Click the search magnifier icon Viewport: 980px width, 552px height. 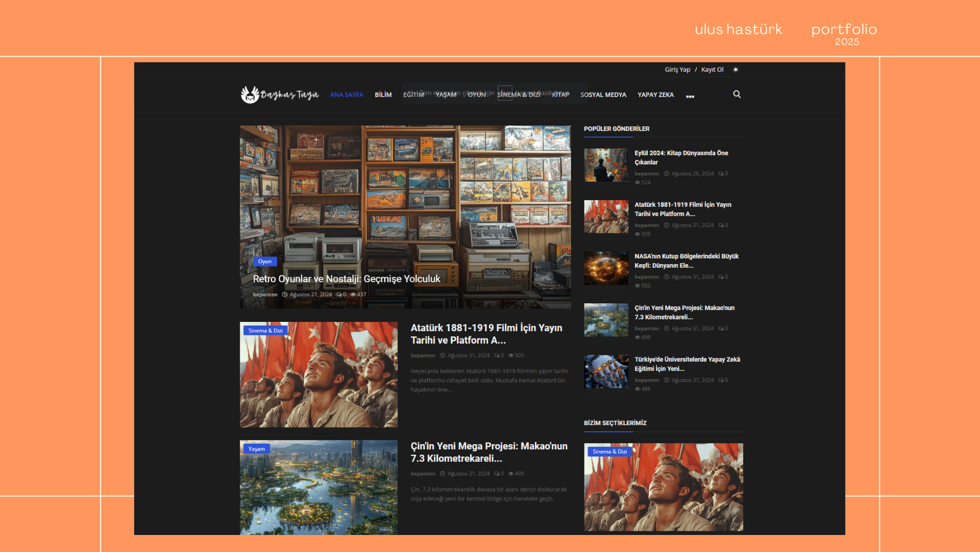coord(737,94)
